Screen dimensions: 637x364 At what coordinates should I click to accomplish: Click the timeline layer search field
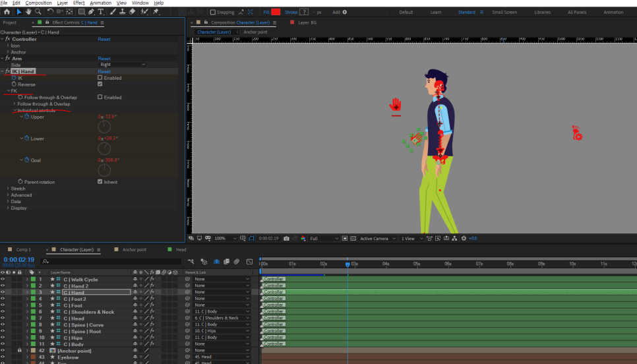tap(112, 261)
